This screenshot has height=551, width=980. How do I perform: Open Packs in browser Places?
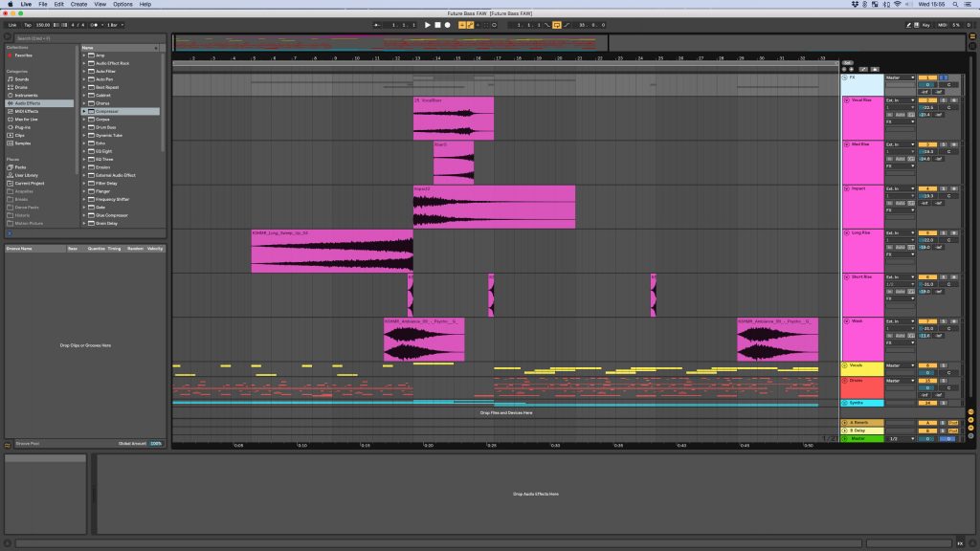pos(20,167)
